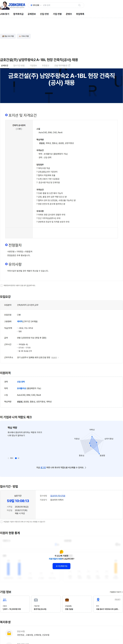Image resolution: width=123 pixels, height=644 pixels.
Task: Switch to the 접수기간·방법 tab
Action: click(x=19, y=66)
